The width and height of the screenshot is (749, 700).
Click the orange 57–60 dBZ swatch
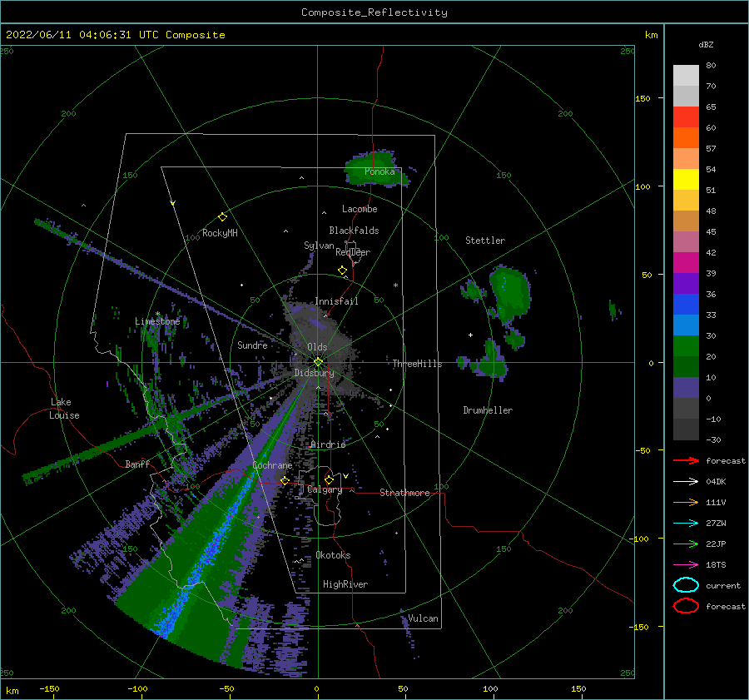pyautogui.click(x=686, y=138)
